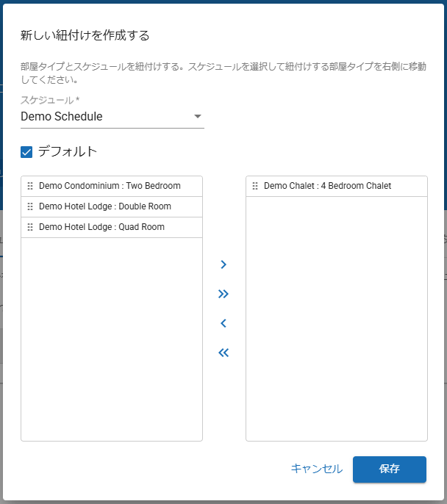Select Demo Condominium : Two Bedroom entry
This screenshot has width=447, height=504.
(x=110, y=187)
